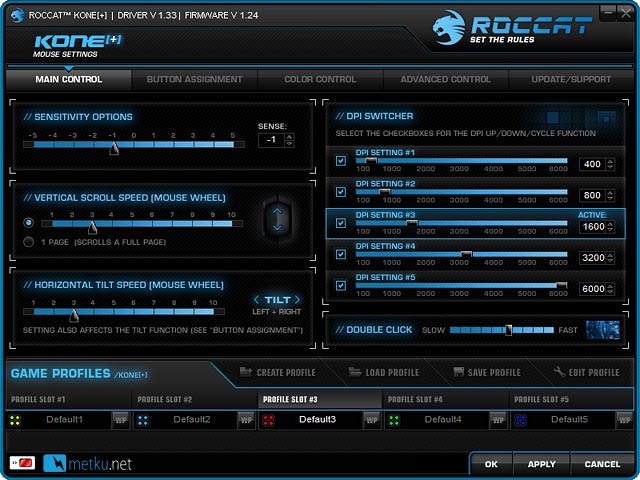Viewport: 640px width, 480px height.
Task: Increase the Sense value with up arrow
Action: 289,137
